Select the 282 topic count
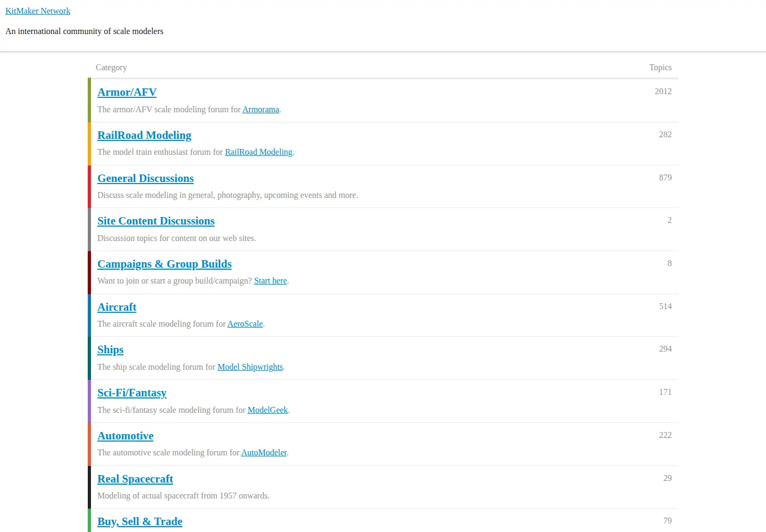 pos(665,135)
